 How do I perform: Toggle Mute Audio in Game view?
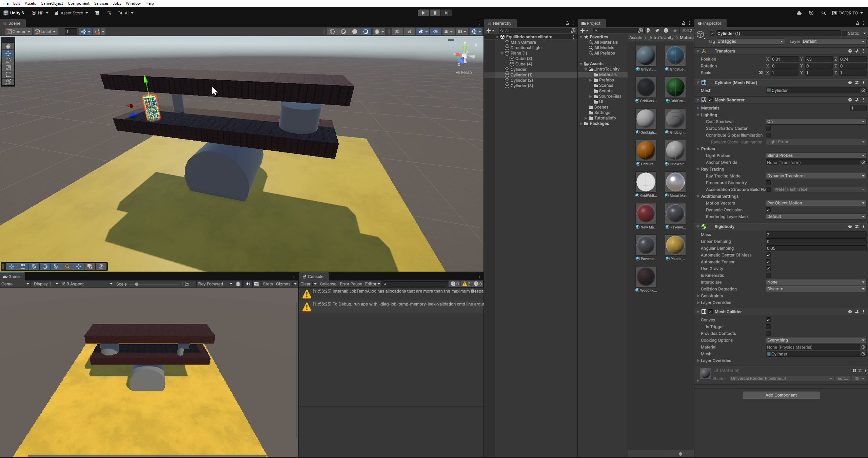click(248, 284)
